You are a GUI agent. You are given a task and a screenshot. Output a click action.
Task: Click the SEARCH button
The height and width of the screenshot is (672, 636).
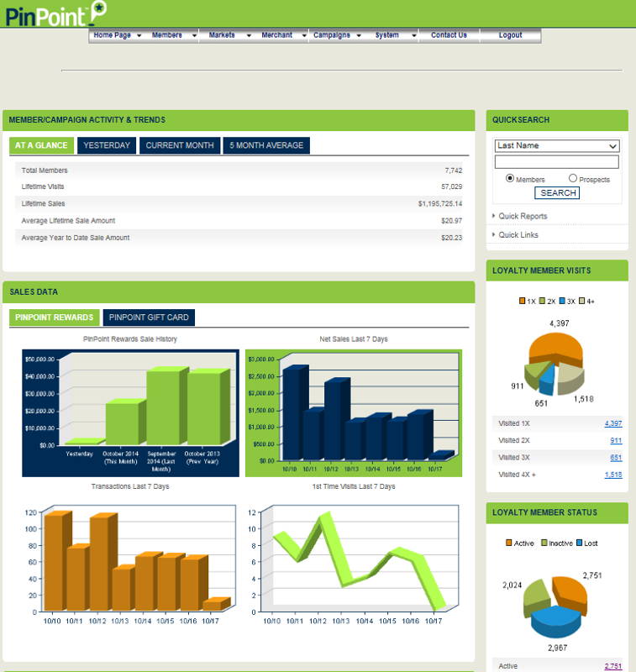(557, 193)
